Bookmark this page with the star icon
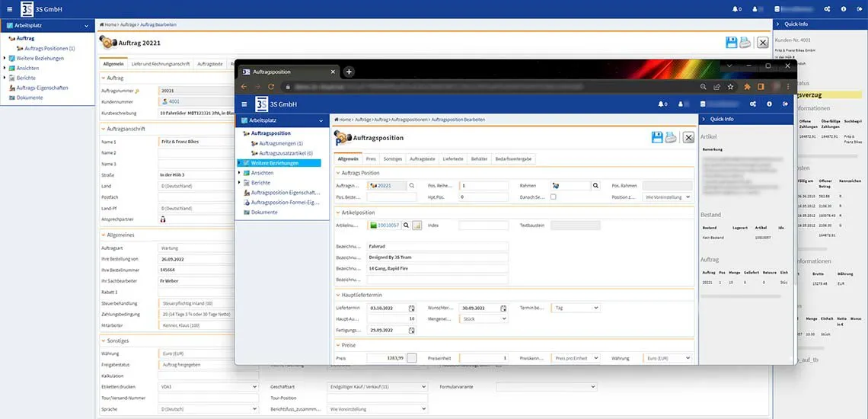 point(730,87)
